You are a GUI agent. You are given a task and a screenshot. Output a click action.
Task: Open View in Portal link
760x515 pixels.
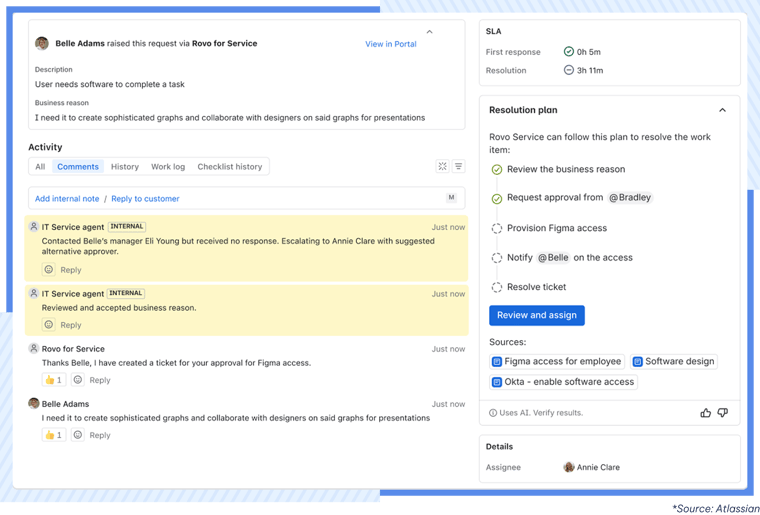tap(391, 44)
